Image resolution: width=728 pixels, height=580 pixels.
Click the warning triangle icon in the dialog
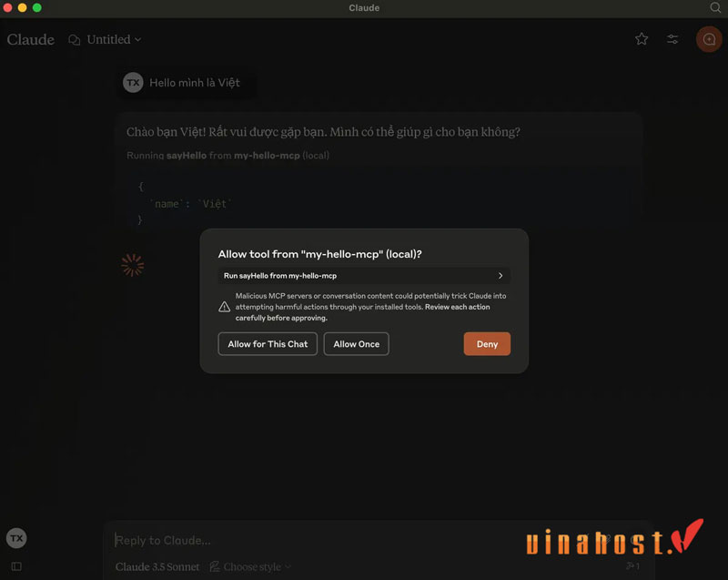click(x=224, y=307)
